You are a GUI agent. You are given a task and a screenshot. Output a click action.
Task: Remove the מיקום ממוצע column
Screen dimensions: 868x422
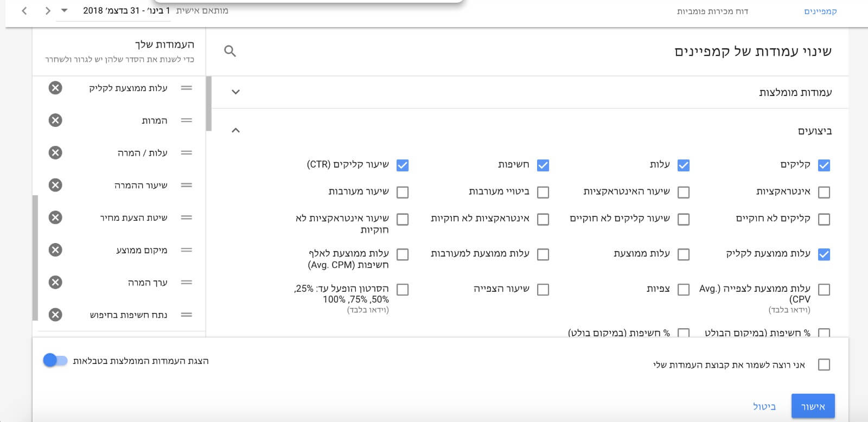coord(55,250)
